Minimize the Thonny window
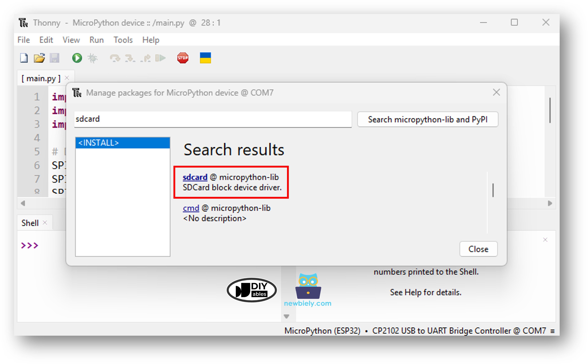 point(483,23)
